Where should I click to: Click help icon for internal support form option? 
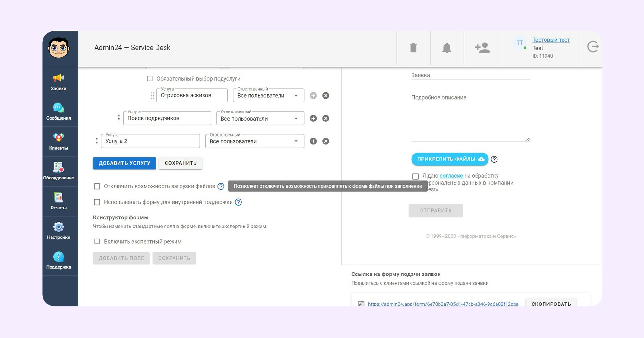coord(238,202)
